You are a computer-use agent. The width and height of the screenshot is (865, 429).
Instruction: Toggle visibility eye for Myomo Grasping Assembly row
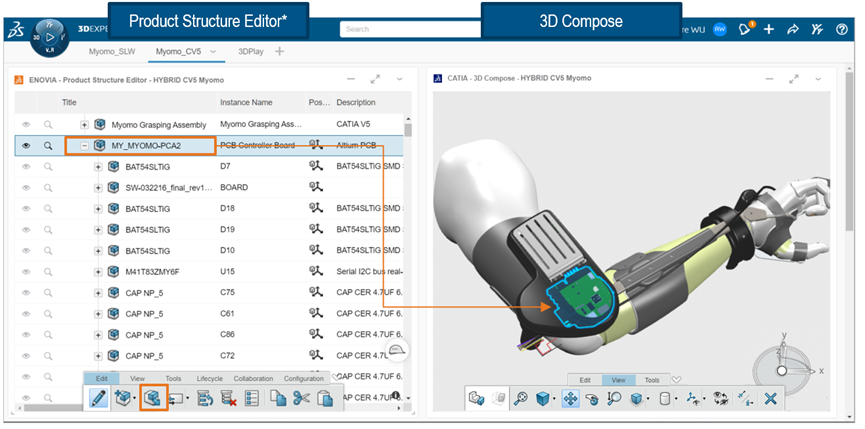coord(26,125)
